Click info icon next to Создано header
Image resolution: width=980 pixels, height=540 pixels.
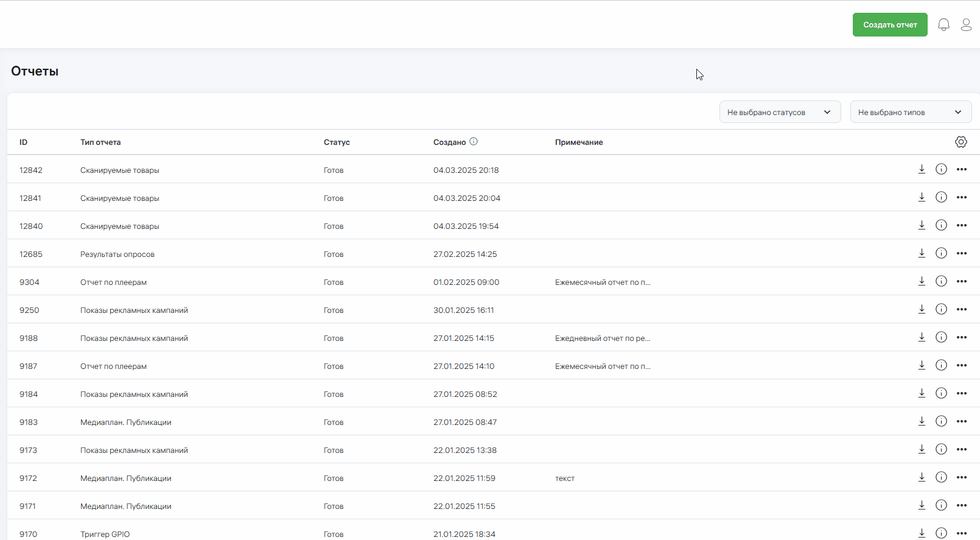coord(474,142)
